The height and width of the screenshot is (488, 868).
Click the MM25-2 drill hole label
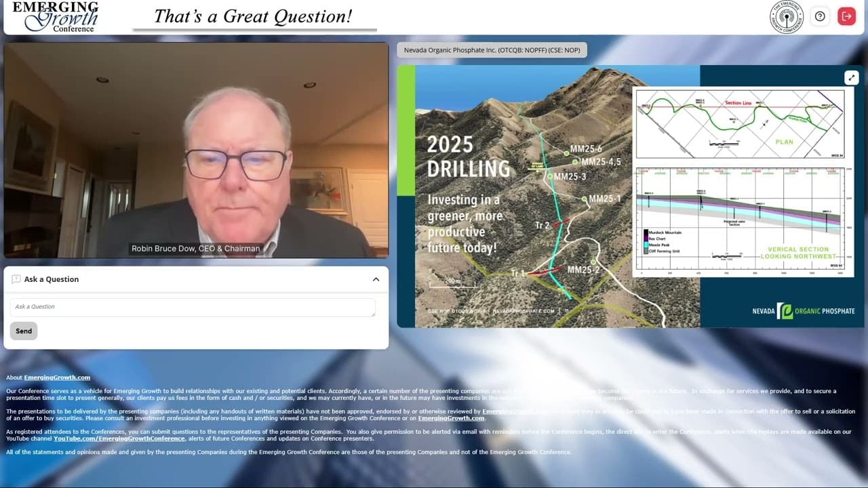(x=583, y=270)
